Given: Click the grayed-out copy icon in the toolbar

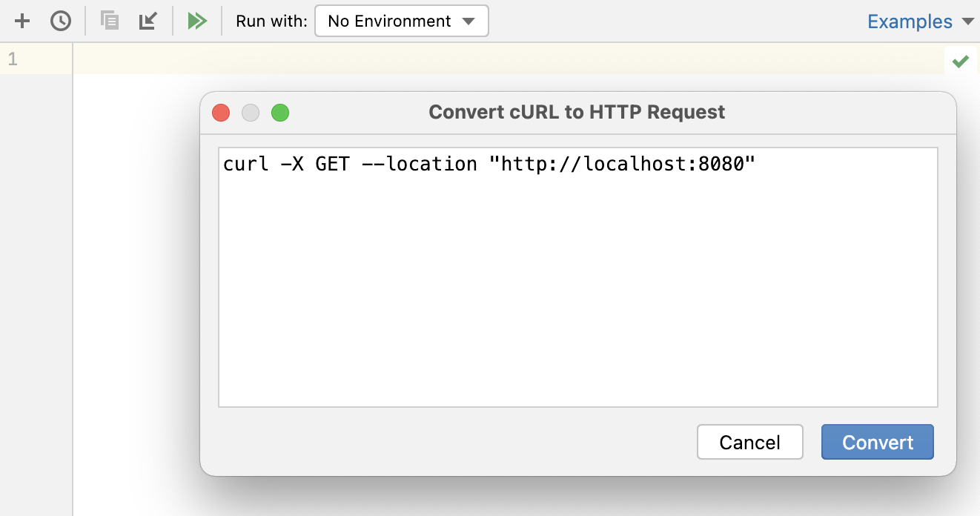Looking at the screenshot, I should click(x=110, y=21).
